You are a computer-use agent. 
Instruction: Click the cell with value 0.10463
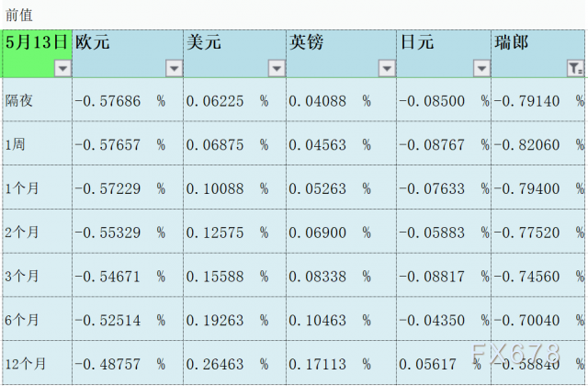pos(341,319)
